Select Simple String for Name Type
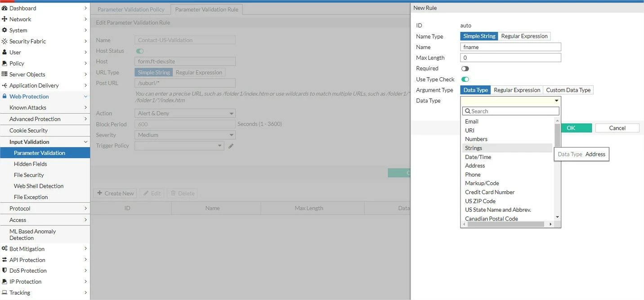This screenshot has width=644, height=300. click(479, 36)
